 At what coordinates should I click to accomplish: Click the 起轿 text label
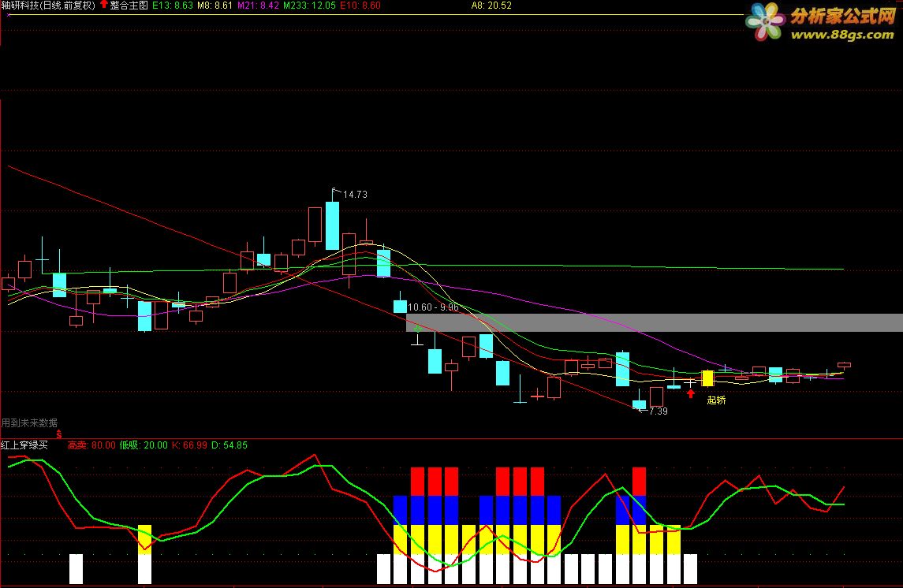[716, 400]
